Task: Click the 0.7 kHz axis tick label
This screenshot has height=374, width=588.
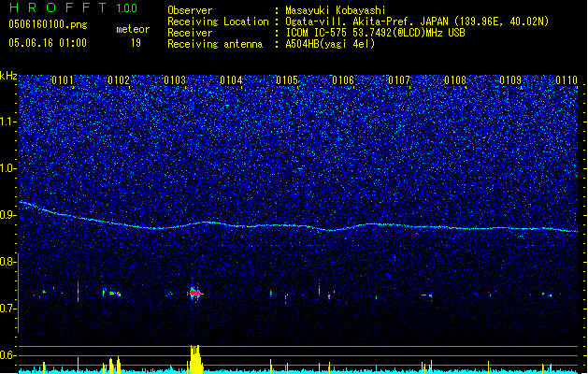Action: click(x=7, y=309)
